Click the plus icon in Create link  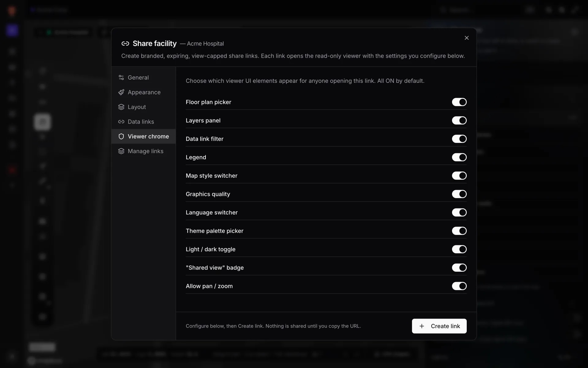click(422, 326)
